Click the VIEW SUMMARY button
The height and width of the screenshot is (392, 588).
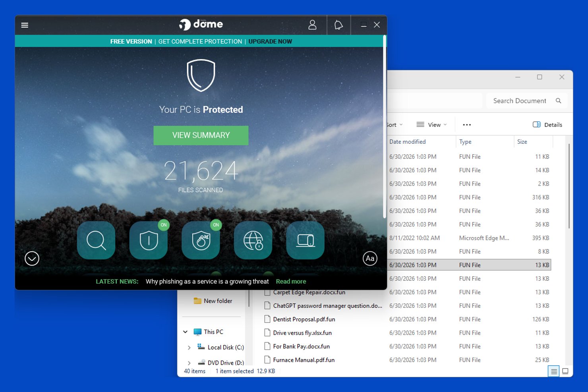click(201, 135)
